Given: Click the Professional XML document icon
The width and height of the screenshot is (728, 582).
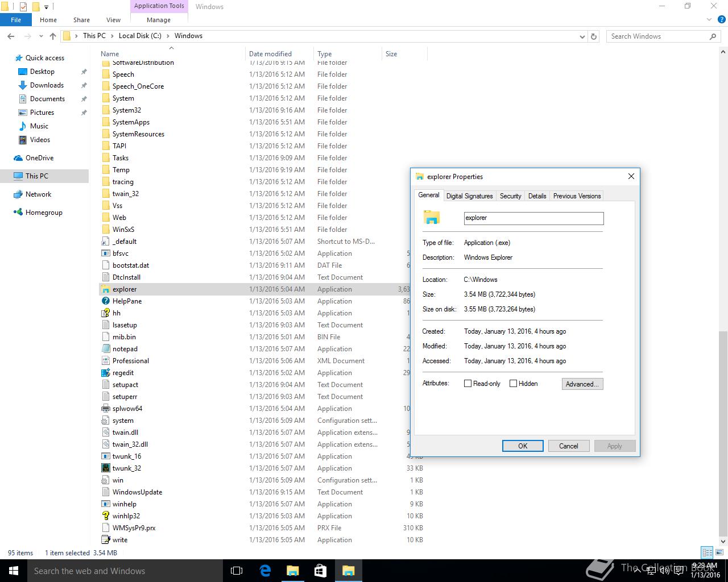Looking at the screenshot, I should [x=105, y=361].
